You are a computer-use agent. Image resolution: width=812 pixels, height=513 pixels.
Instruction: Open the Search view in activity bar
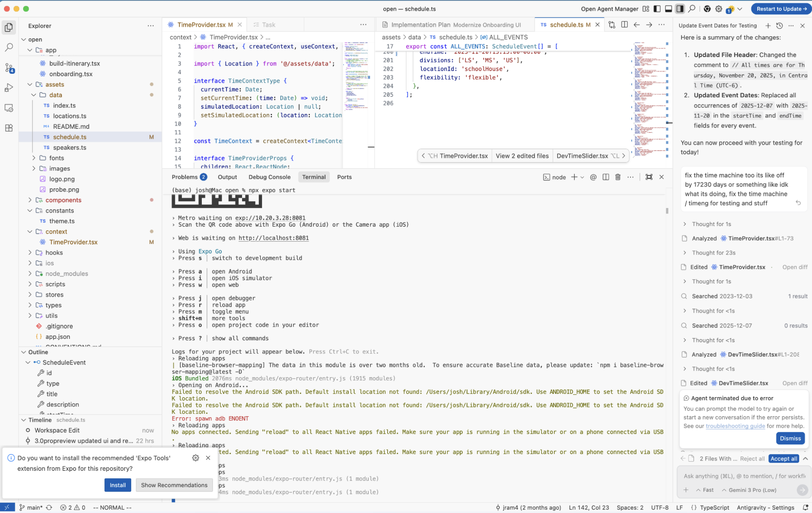tap(9, 48)
